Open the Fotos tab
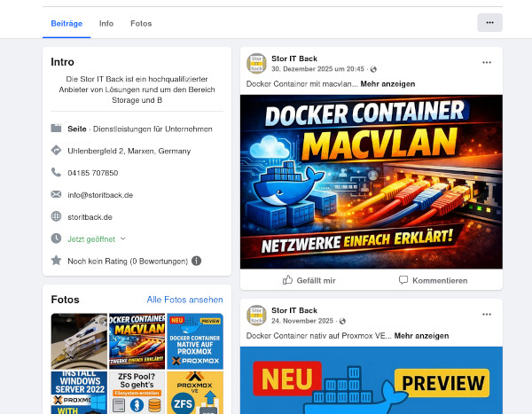Image resolution: width=532 pixels, height=414 pixels. (141, 23)
